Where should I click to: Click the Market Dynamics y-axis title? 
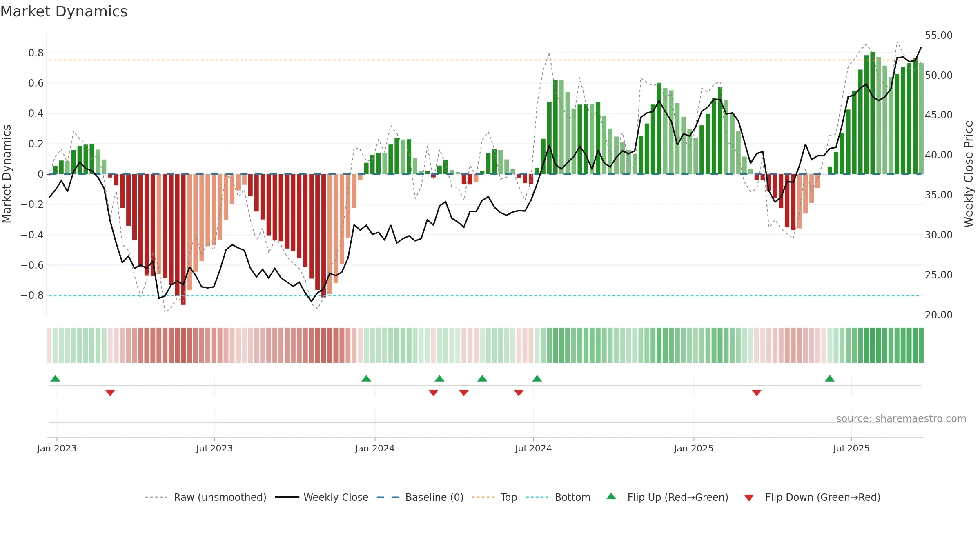(7, 174)
